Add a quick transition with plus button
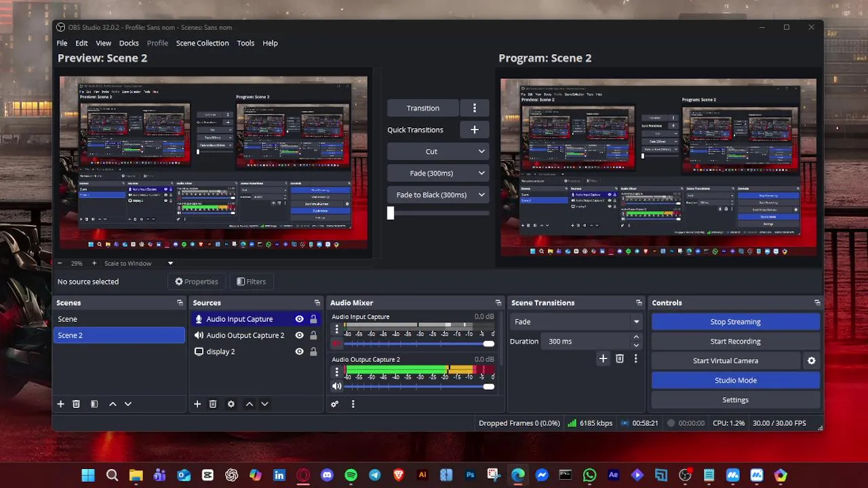Viewport: 868px width, 488px height. coord(475,129)
